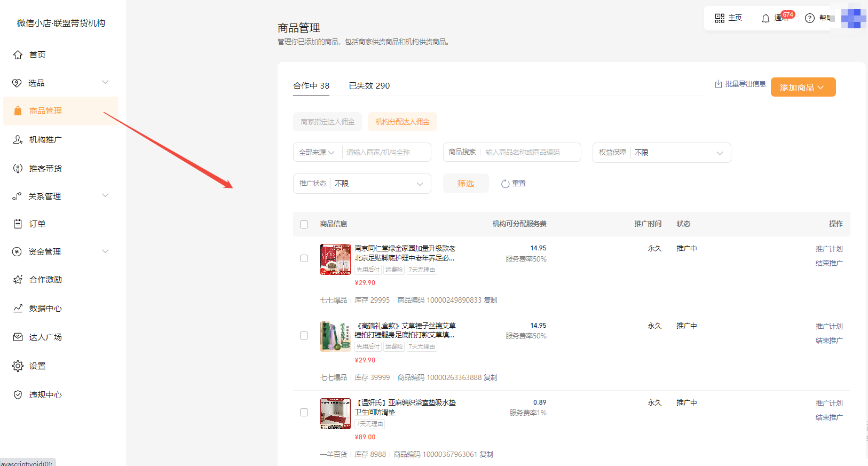Open 数据中心 chart icon in sidebar
The height and width of the screenshot is (466, 868).
tap(18, 308)
